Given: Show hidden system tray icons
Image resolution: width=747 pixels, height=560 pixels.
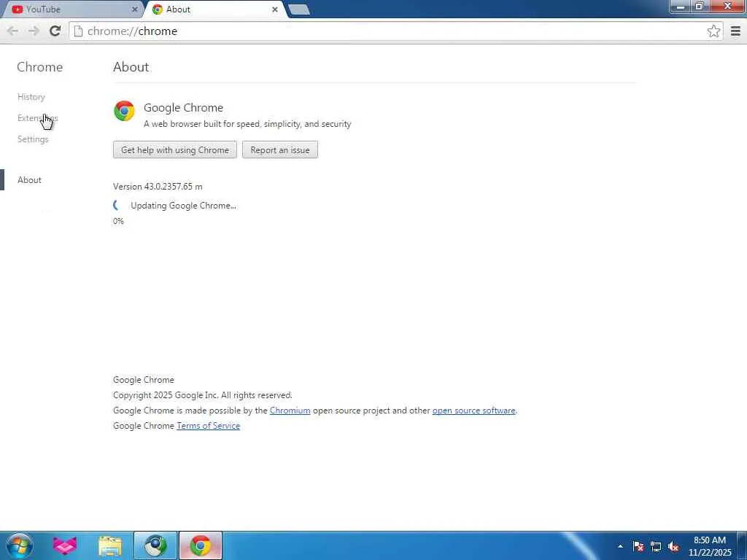Looking at the screenshot, I should tap(620, 546).
